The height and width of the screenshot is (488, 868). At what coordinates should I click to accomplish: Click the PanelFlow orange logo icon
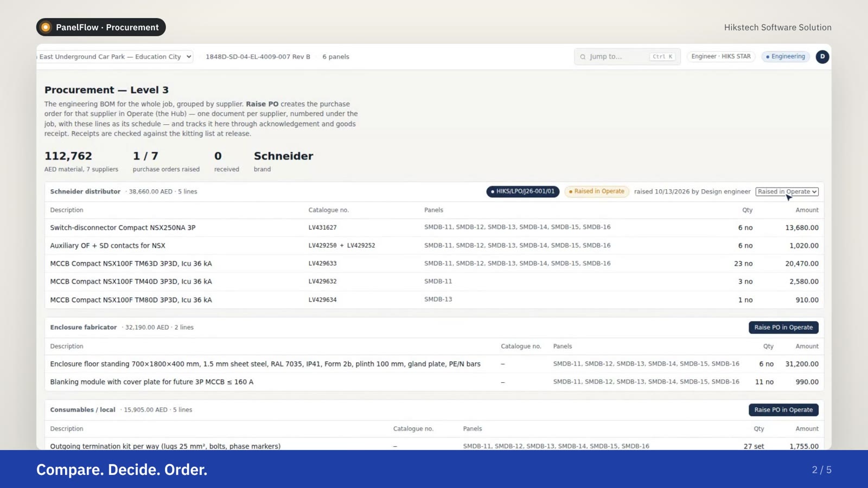[46, 27]
